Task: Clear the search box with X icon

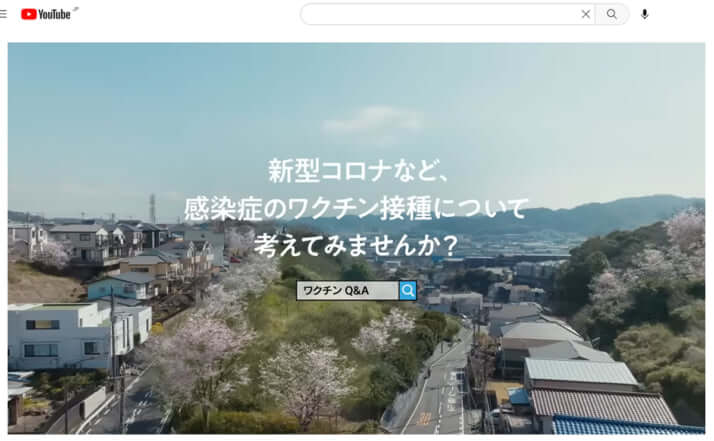Action: [586, 14]
